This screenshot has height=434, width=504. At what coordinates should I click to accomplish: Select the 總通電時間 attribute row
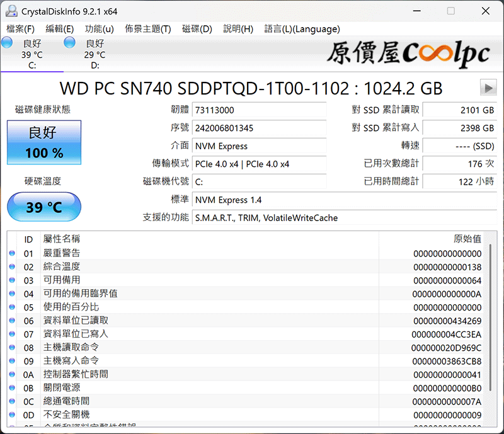(x=246, y=402)
